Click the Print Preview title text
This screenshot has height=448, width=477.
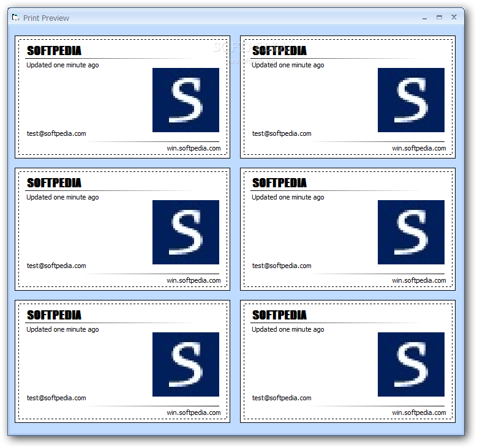click(47, 18)
